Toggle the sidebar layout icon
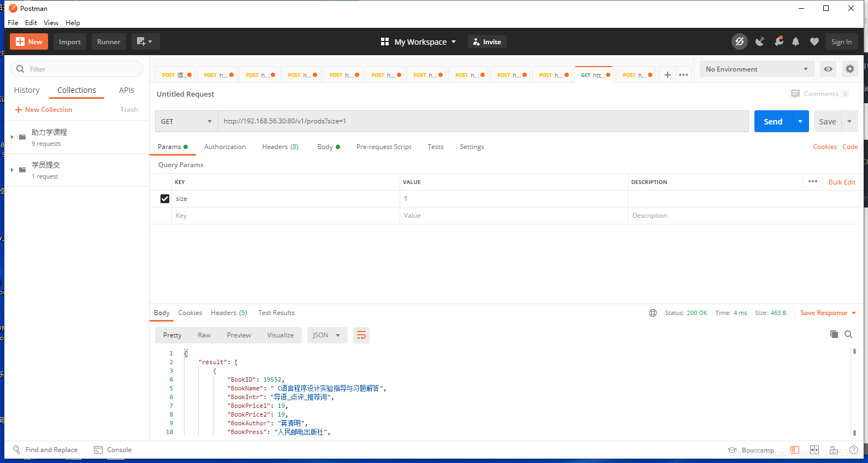This screenshot has width=868, height=463. click(x=795, y=450)
